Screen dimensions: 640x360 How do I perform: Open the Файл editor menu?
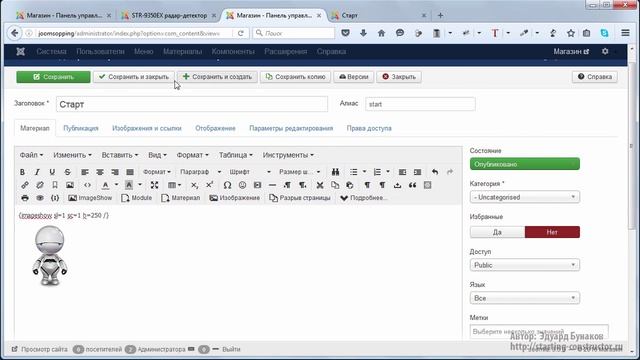31,155
